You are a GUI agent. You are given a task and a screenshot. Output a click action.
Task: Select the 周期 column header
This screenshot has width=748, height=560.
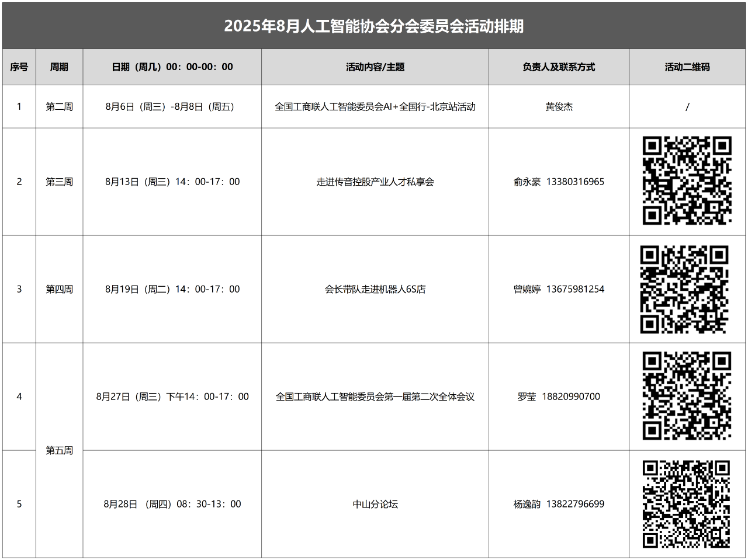pyautogui.click(x=59, y=67)
